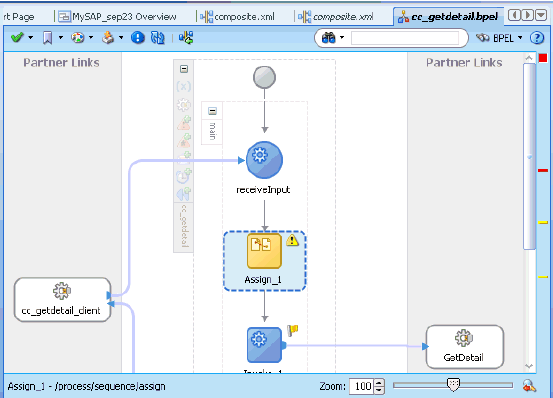Image resolution: width=553 pixels, height=398 pixels.
Task: Click the vertical main sequence label
Action: click(212, 131)
